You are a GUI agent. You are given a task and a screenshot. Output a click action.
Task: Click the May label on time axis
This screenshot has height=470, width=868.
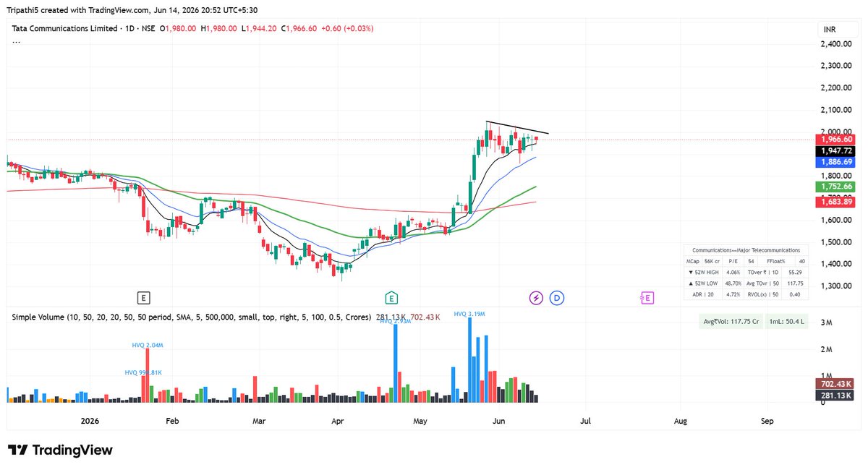pyautogui.click(x=421, y=420)
